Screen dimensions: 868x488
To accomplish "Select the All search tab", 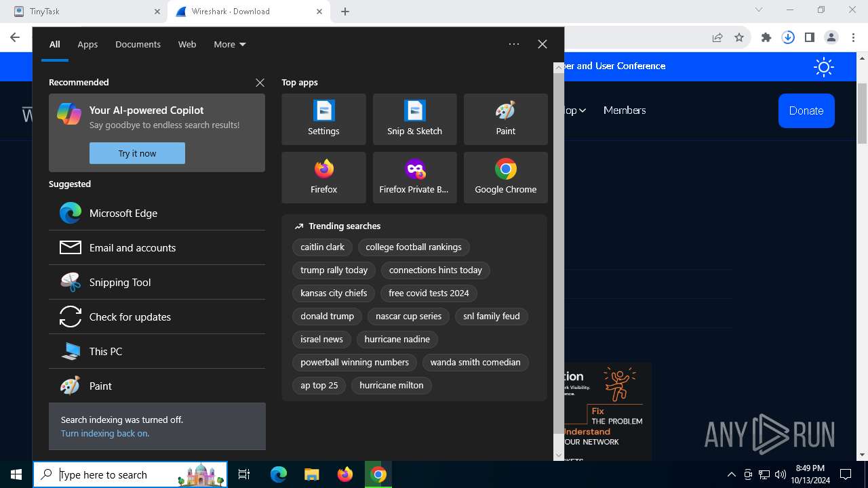I will (55, 44).
